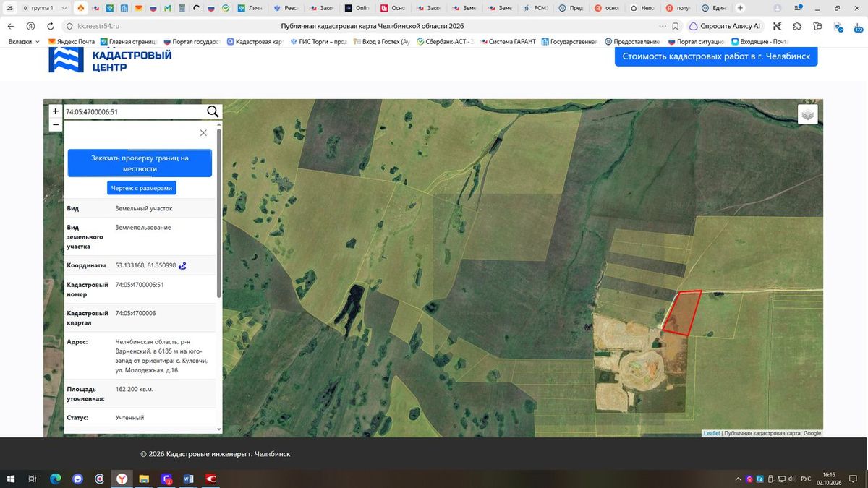Open Task View on taskbar

(x=33, y=479)
